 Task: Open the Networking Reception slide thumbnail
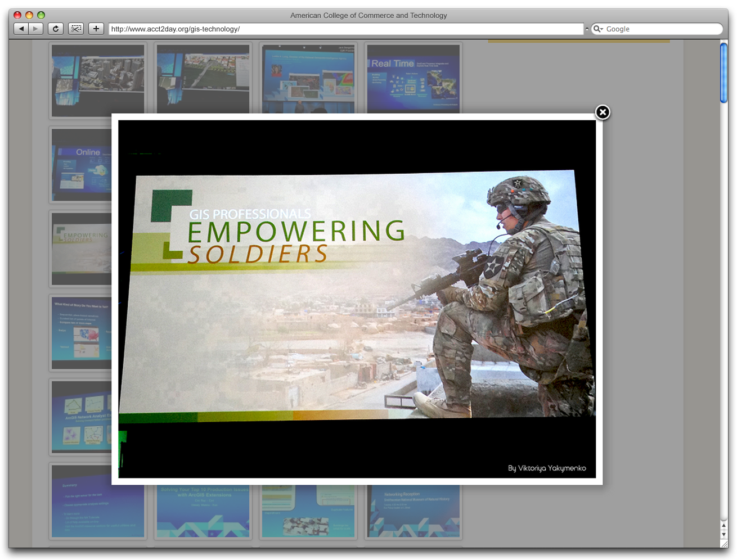(414, 512)
